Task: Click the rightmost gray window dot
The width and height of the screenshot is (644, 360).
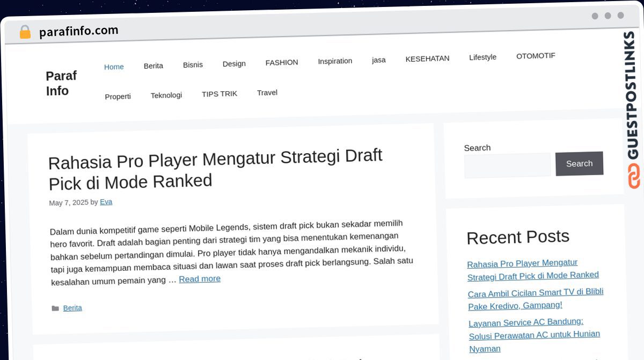Action: (x=621, y=16)
